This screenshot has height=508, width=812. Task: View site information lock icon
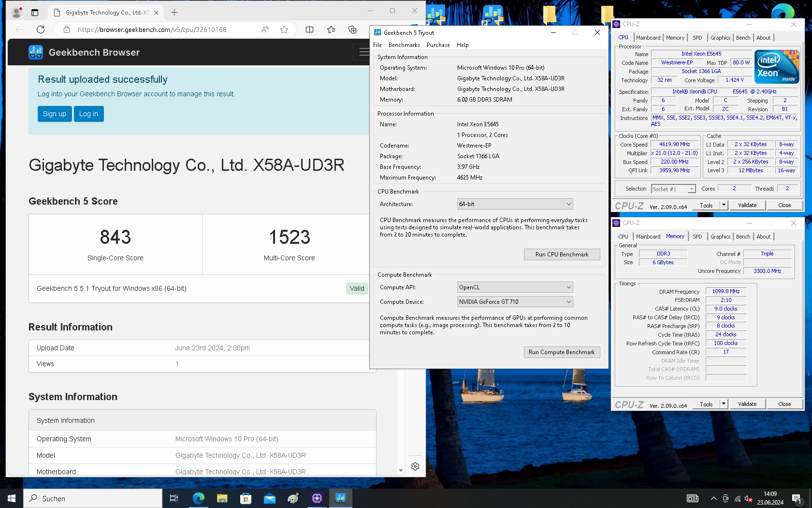pyautogui.click(x=67, y=30)
